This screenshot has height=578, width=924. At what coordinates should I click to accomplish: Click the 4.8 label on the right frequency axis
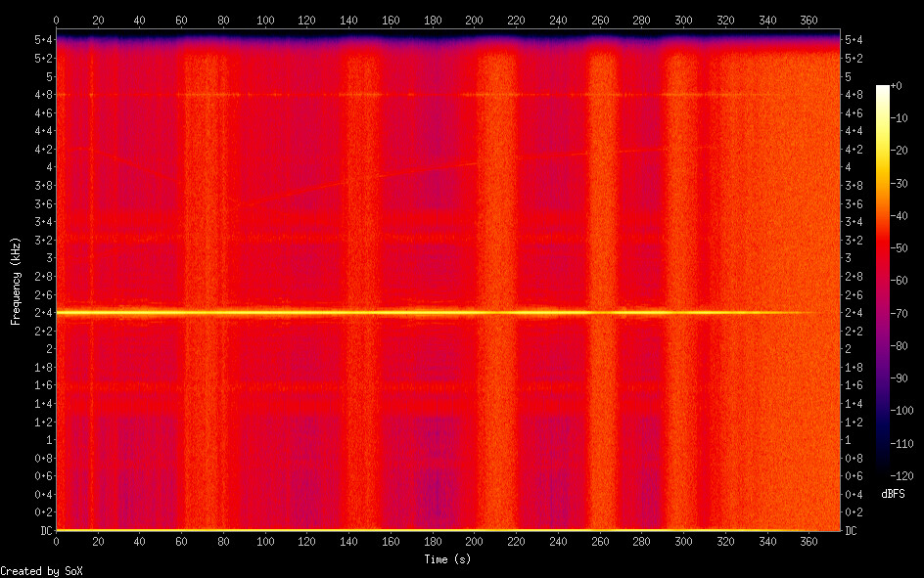tap(854, 95)
